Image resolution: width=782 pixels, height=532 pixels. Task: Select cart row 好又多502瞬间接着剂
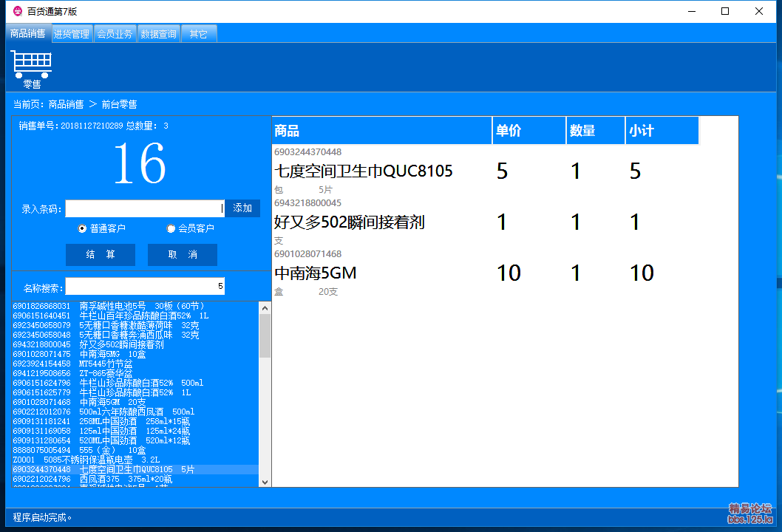pos(486,222)
